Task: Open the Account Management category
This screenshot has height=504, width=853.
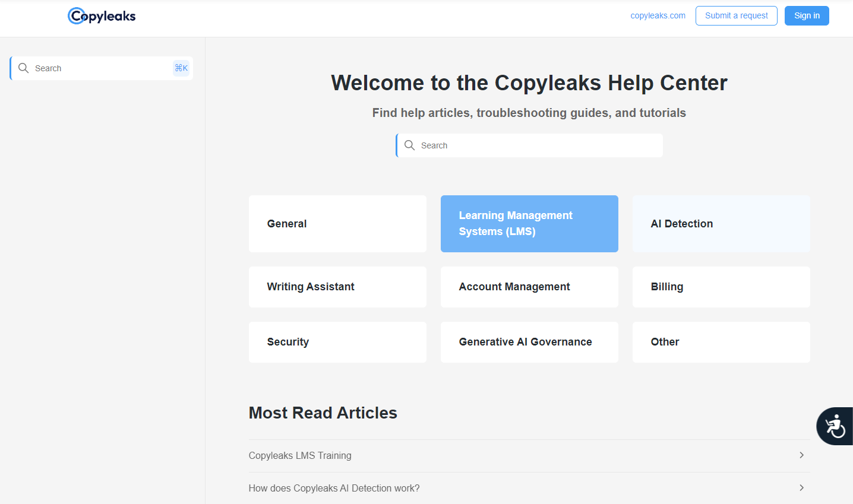Action: (x=529, y=287)
